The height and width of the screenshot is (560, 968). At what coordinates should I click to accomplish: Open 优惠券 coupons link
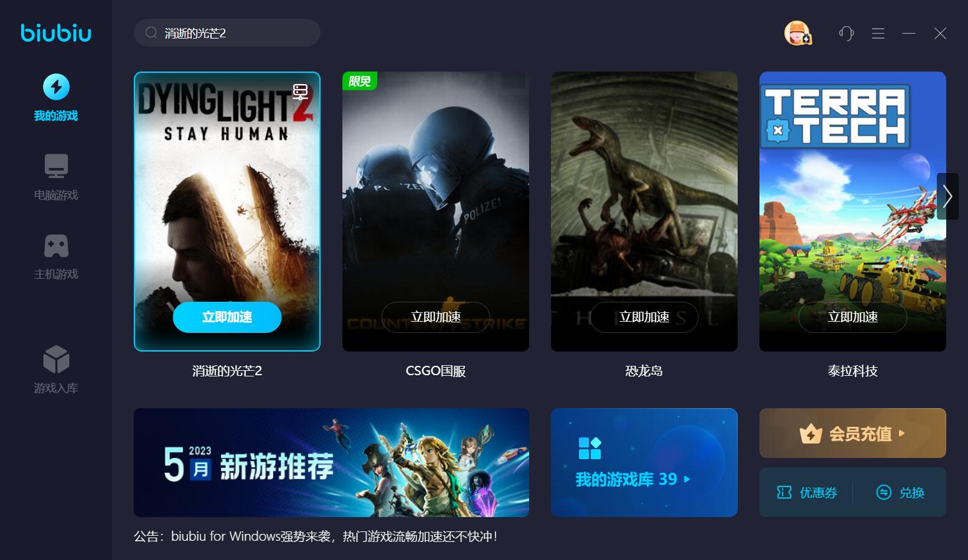[x=807, y=493]
